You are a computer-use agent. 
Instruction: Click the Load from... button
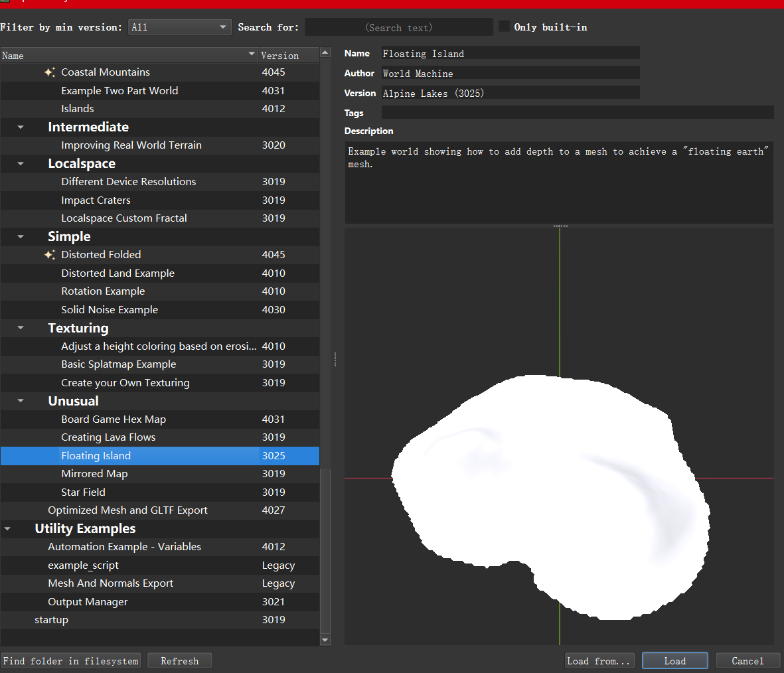599,661
